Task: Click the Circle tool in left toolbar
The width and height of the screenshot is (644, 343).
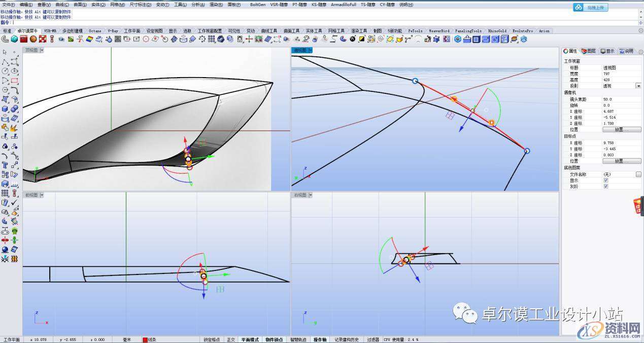Action: (5, 71)
